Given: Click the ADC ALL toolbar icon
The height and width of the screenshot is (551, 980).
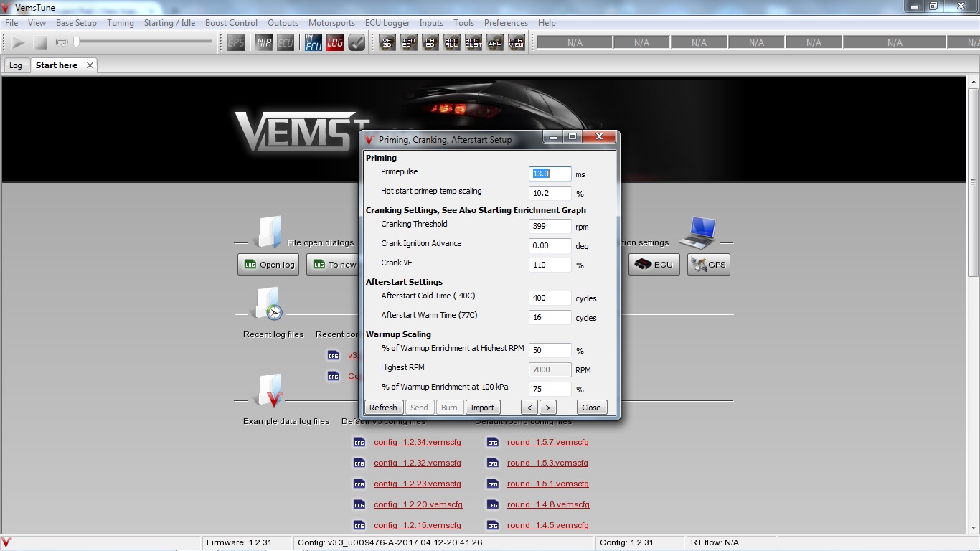Looking at the screenshot, I should (452, 43).
